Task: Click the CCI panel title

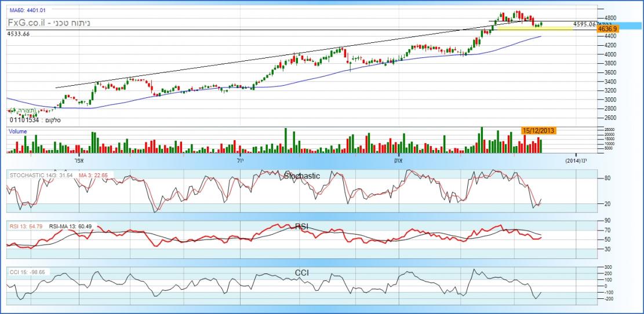Action: pos(300,272)
